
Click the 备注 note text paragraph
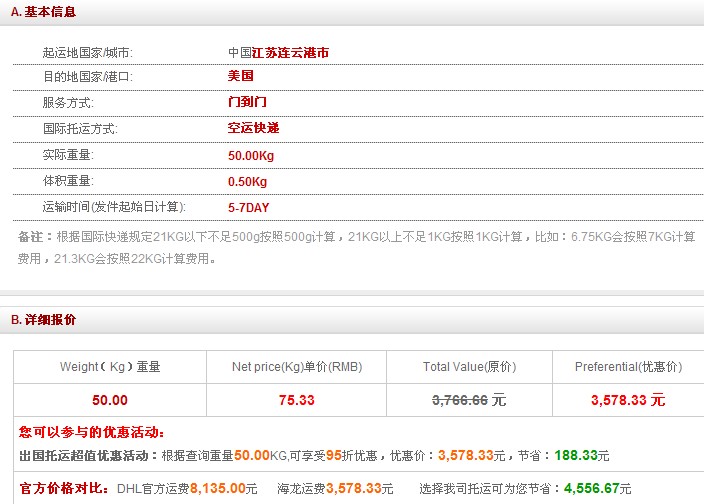356,247
